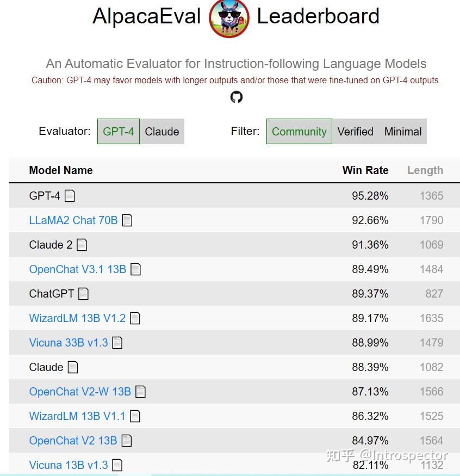
Task: Open document icon beside LLaMA2 Chat 70B
Action: pos(127,220)
